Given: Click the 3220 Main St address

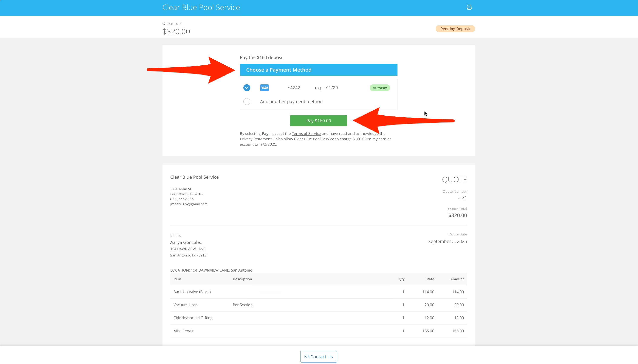Looking at the screenshot, I should tap(181, 189).
